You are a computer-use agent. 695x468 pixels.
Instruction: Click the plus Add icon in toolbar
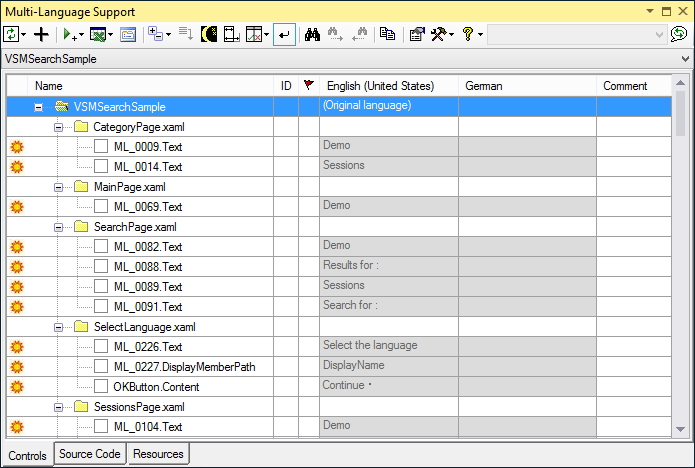coord(41,34)
